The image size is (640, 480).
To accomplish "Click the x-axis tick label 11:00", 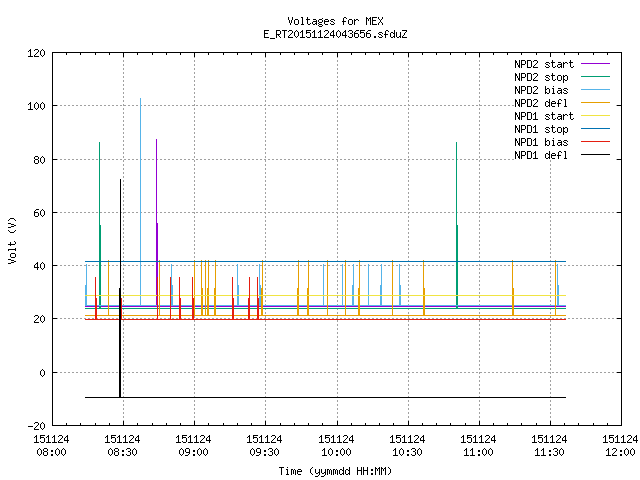I will pos(478,453).
